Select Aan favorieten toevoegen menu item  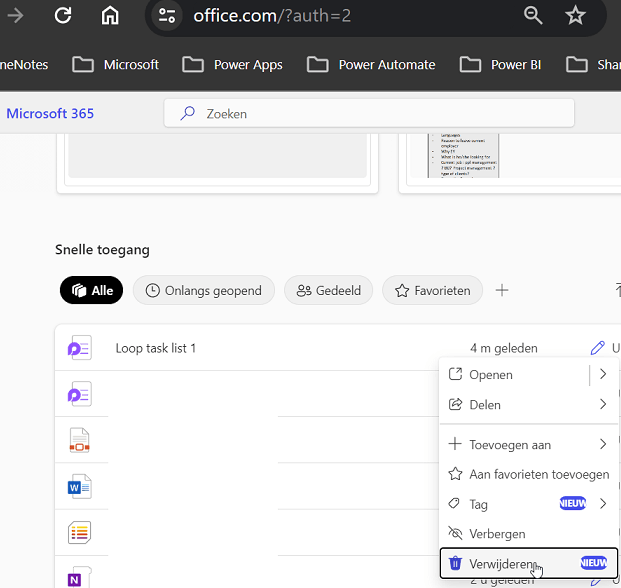529,474
